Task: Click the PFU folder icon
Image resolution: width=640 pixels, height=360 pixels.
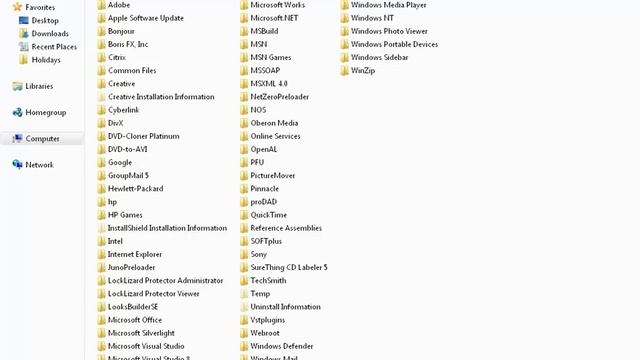Action: 244,162
